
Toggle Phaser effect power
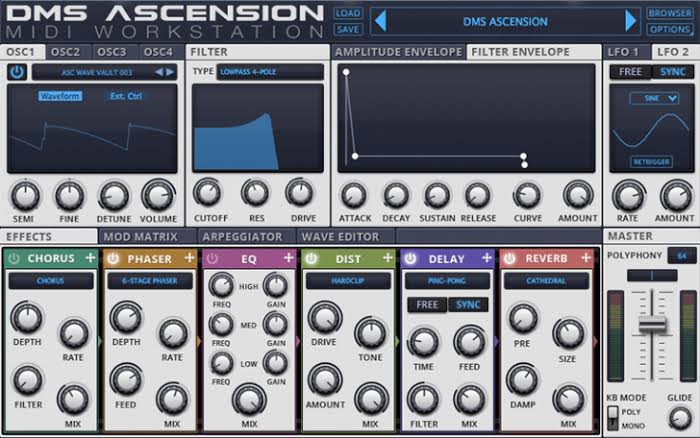[x=113, y=259]
